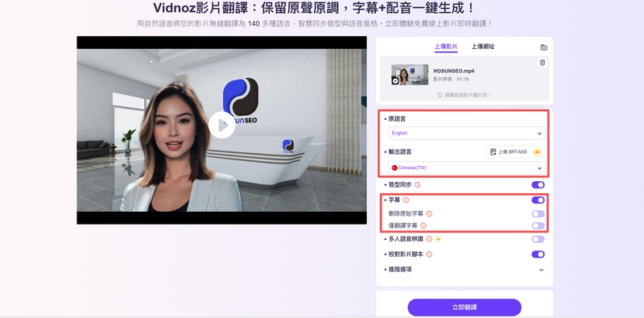Open the 輸出語言 Chinese(TW) dropdown
This screenshot has height=318, width=644.
tap(467, 167)
